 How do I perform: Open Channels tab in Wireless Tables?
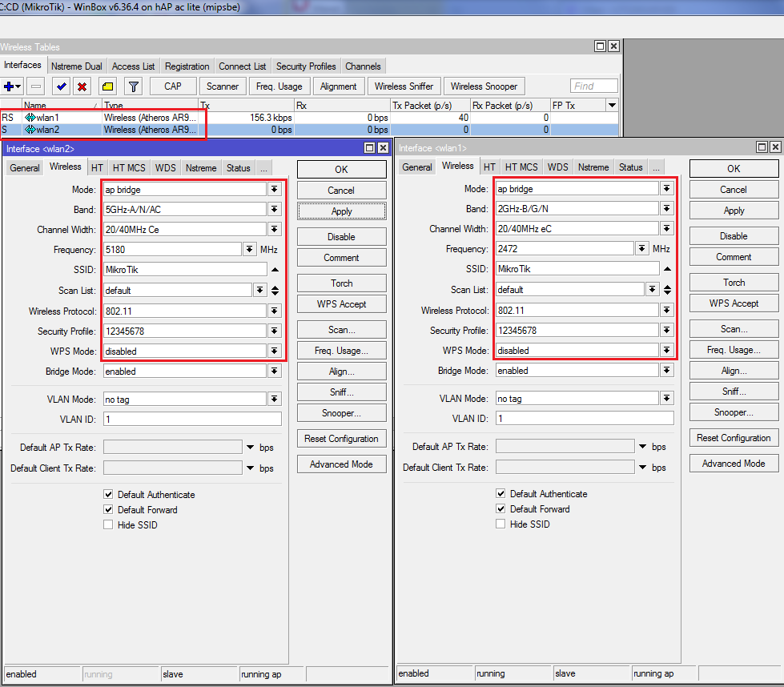pyautogui.click(x=363, y=66)
